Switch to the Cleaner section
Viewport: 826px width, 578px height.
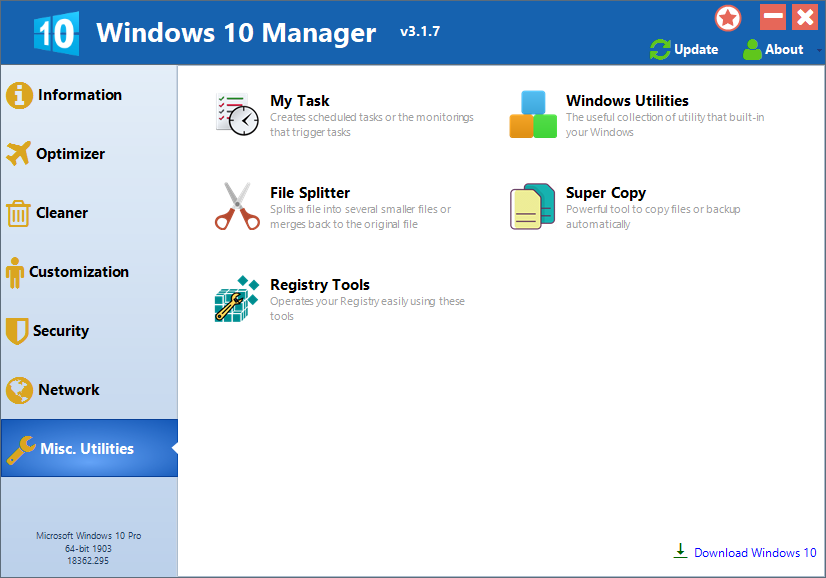pos(62,213)
